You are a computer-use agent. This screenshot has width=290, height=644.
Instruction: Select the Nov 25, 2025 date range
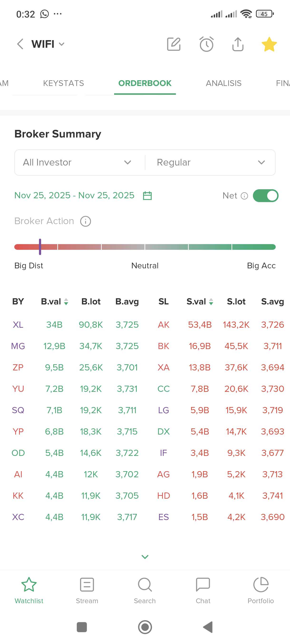tap(74, 195)
